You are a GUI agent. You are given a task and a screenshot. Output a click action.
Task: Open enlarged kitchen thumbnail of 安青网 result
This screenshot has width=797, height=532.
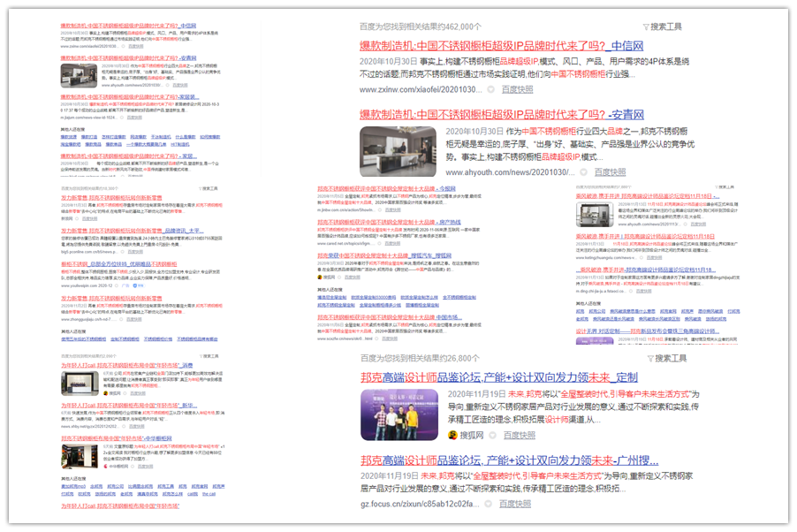[x=398, y=151]
